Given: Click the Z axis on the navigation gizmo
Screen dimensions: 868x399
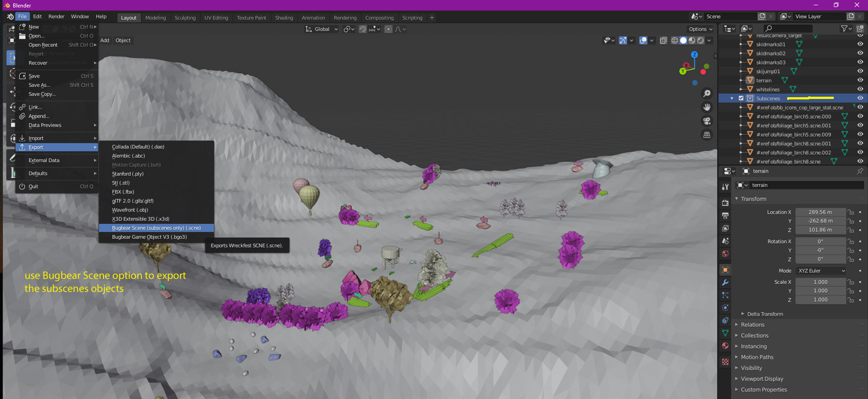Looking at the screenshot, I should click(694, 55).
